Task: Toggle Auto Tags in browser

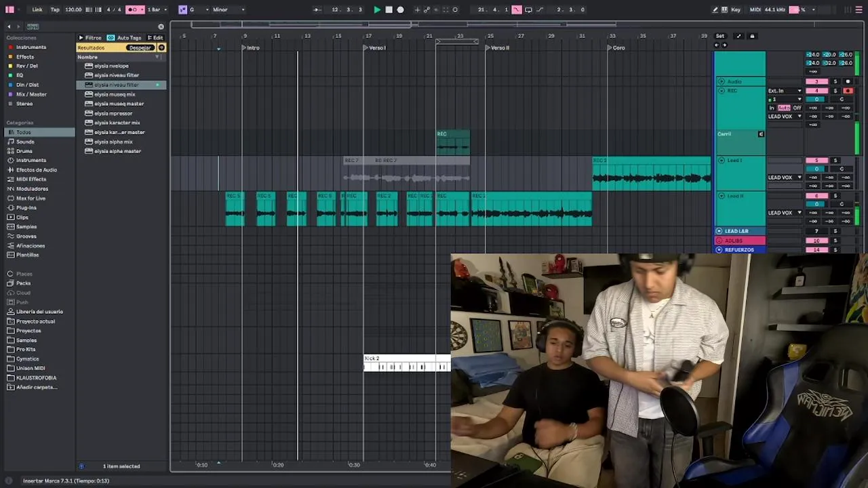Action: pyautogui.click(x=125, y=38)
